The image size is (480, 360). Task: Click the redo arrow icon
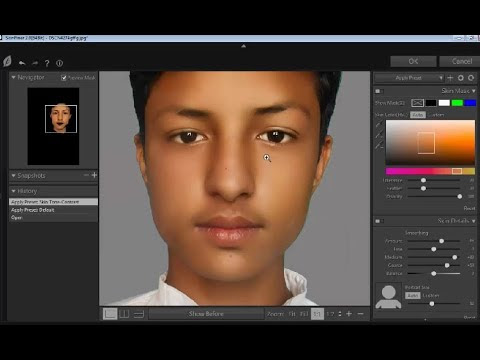(35, 63)
